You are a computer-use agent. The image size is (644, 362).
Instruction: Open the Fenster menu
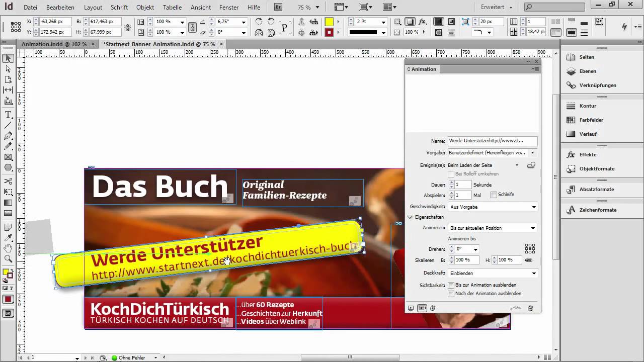229,8
